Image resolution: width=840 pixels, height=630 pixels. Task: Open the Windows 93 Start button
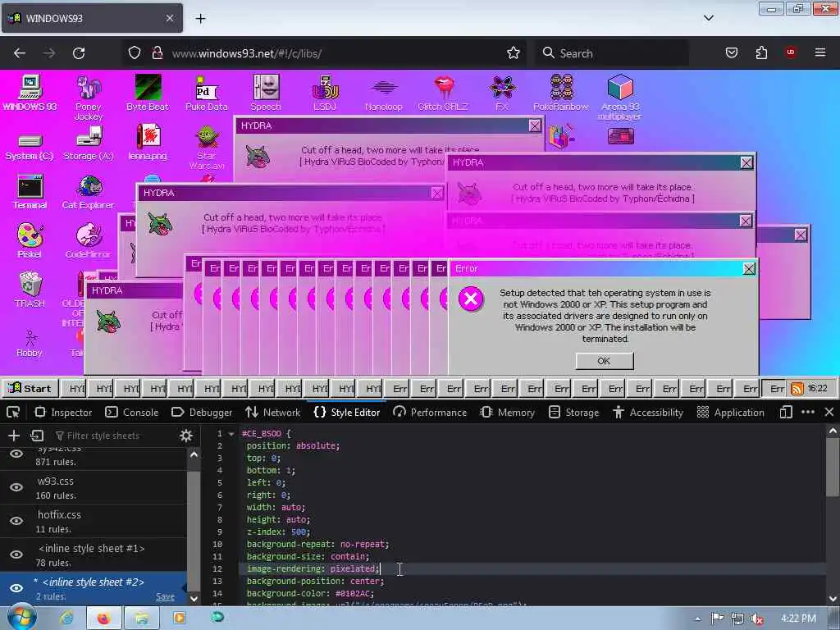(30, 388)
